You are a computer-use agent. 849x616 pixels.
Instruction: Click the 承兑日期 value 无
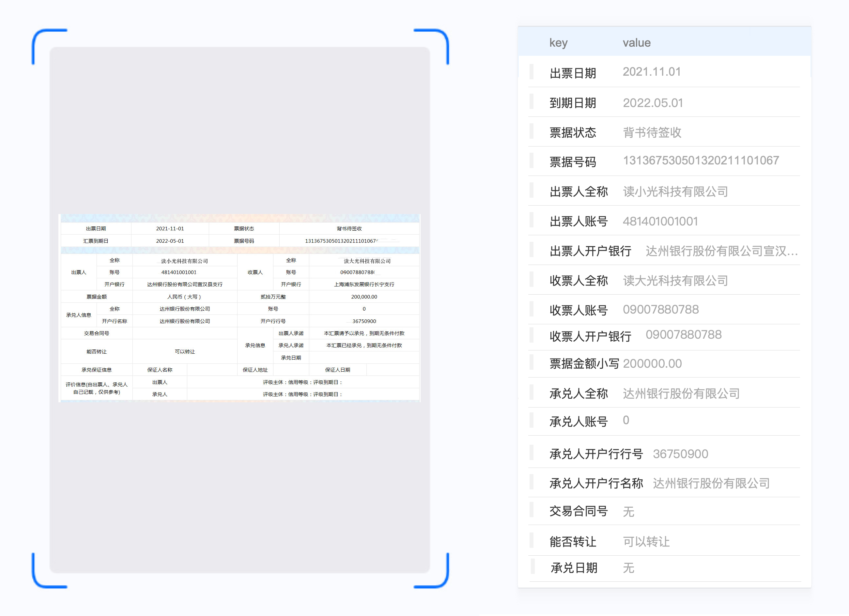point(628,568)
